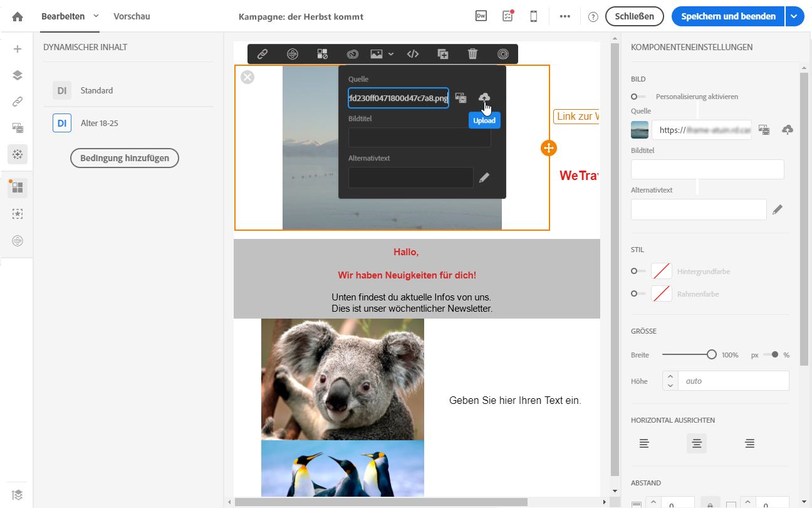Click the mobile preview icon

pyautogui.click(x=534, y=16)
